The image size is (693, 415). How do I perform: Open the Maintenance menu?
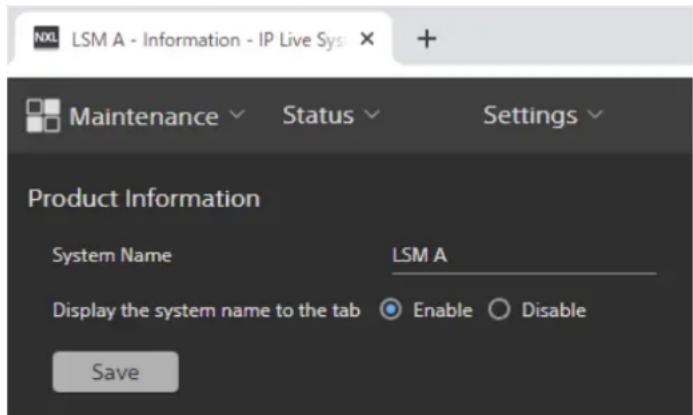(144, 117)
